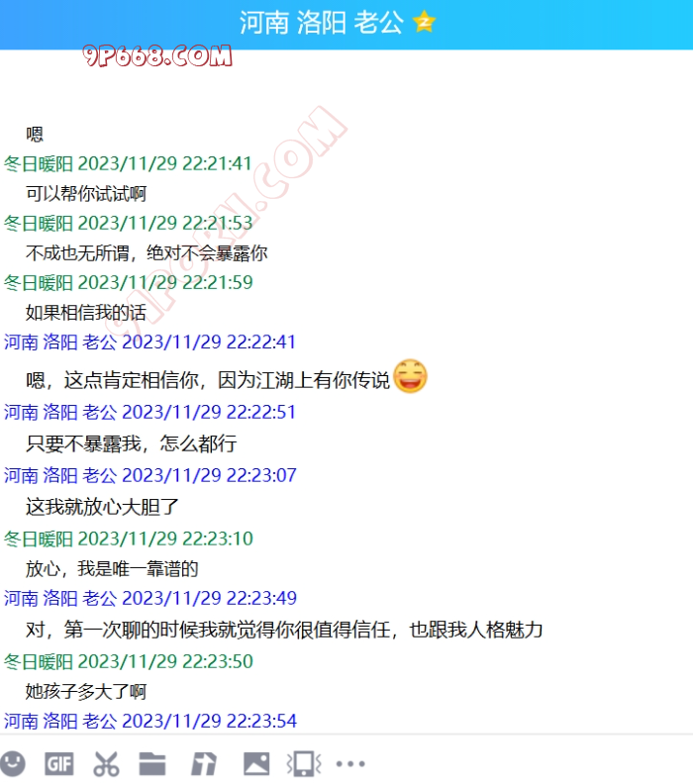Image resolution: width=693 pixels, height=784 pixels.
Task: Click the message 这我就放心大胆了
Action: tap(102, 507)
